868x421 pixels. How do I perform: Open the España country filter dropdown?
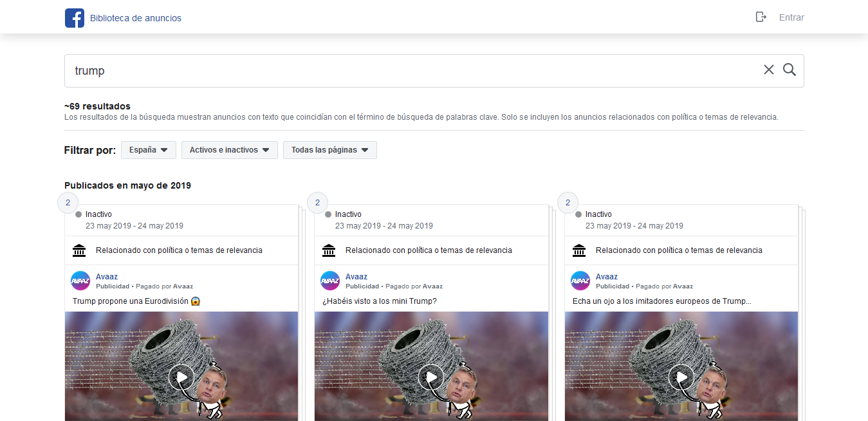coord(148,149)
